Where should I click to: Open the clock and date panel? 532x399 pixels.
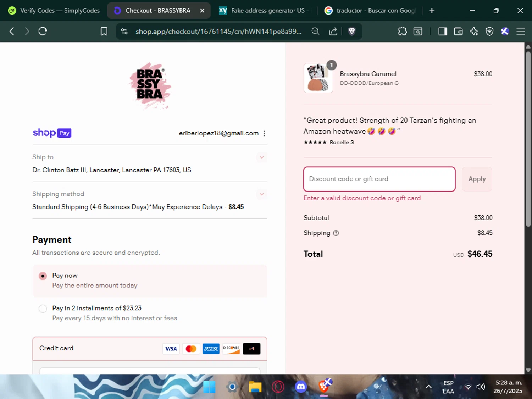pyautogui.click(x=508, y=387)
